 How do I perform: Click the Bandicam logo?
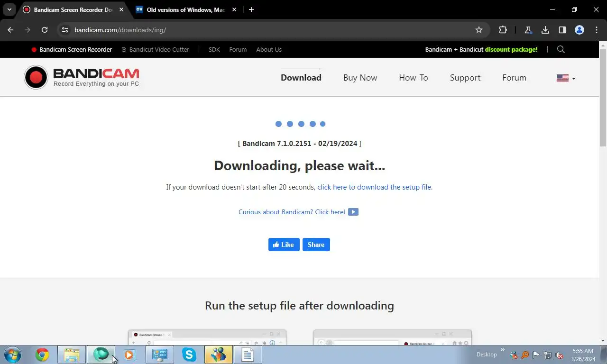pyautogui.click(x=82, y=77)
